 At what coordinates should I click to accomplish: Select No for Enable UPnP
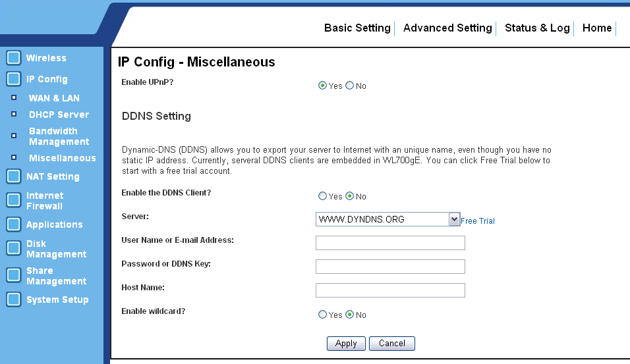point(349,86)
